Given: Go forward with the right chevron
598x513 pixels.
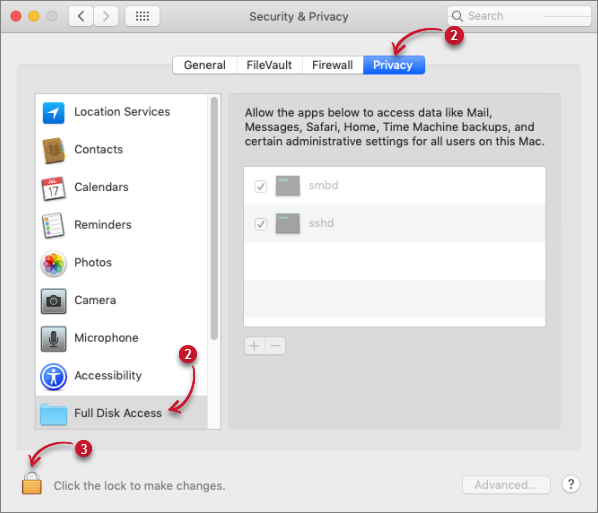Looking at the screenshot, I should [x=106, y=16].
